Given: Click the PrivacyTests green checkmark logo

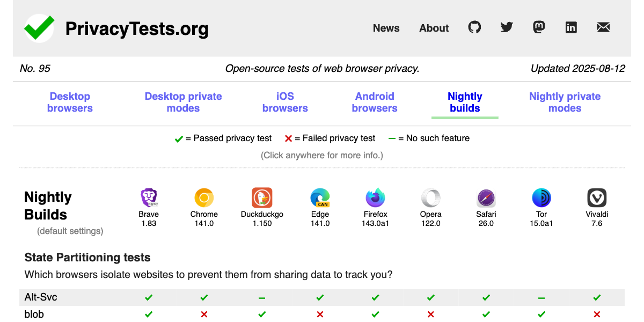Looking at the screenshot, I should pyautogui.click(x=39, y=28).
